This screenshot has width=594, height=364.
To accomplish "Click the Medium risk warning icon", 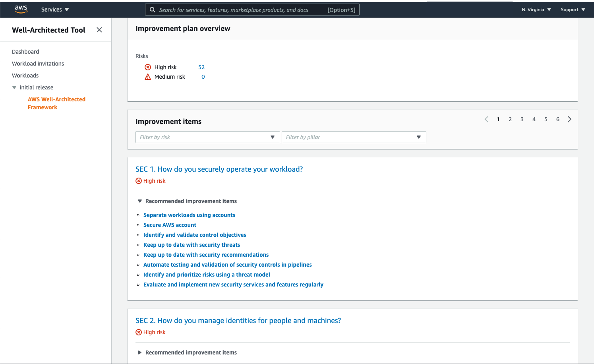I will click(148, 77).
